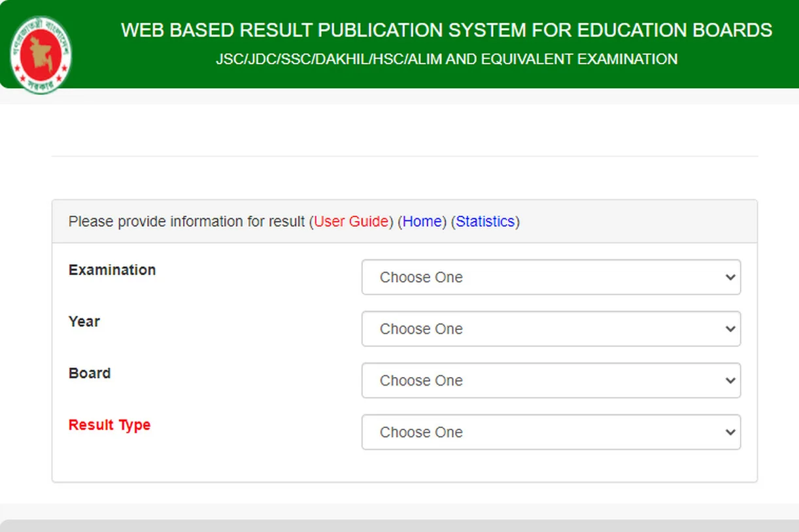Click the 'Year' field label

(84, 322)
